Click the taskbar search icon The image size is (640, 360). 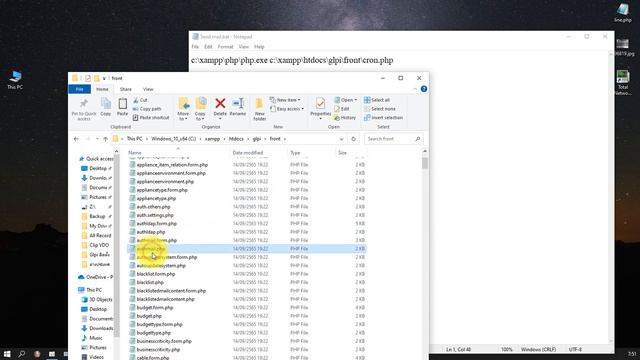22,354
